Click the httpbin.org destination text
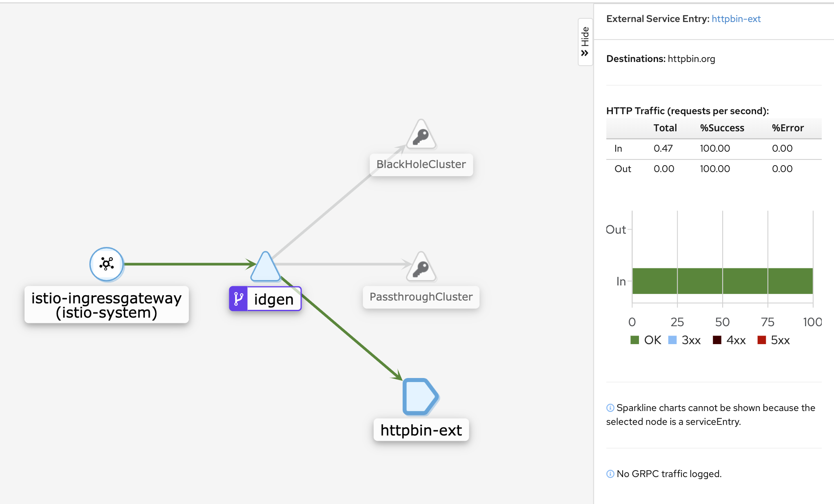 coord(691,59)
